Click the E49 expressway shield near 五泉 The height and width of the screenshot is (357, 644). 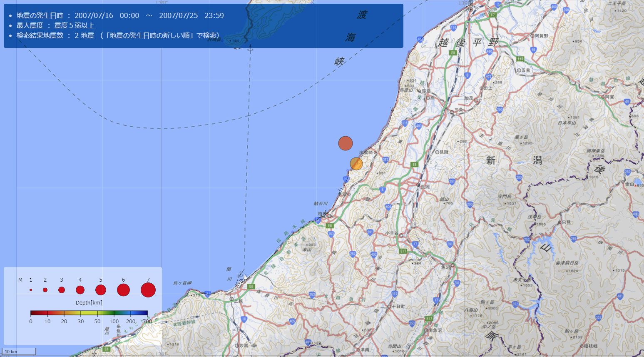(520, 59)
